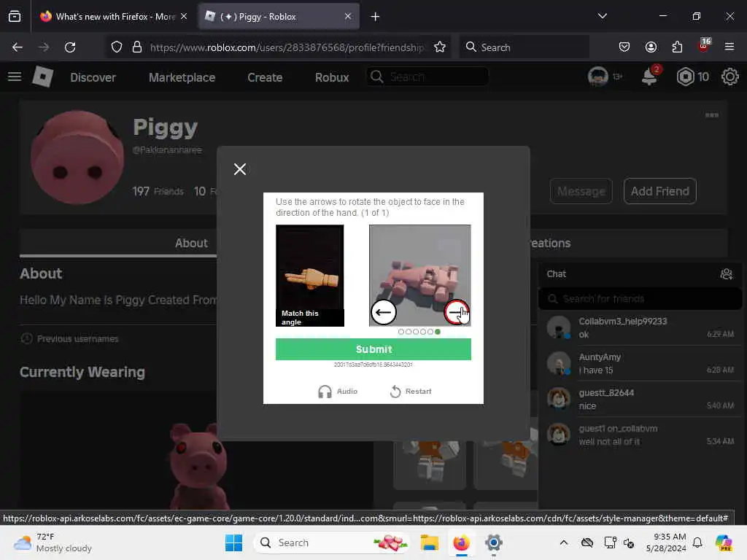The height and width of the screenshot is (560, 747).
Task: Open uBlock extension with 16 badge
Action: pyautogui.click(x=704, y=46)
